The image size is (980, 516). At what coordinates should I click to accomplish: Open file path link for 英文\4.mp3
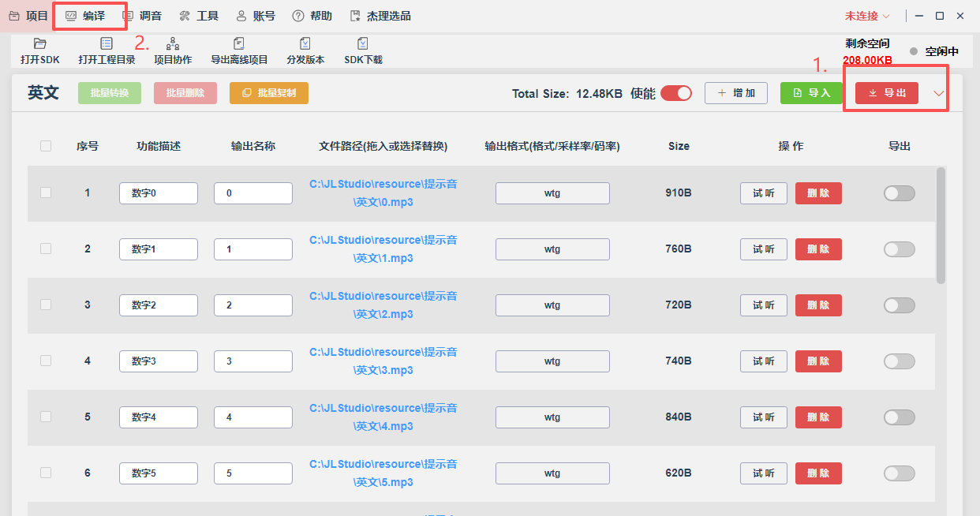pos(383,417)
